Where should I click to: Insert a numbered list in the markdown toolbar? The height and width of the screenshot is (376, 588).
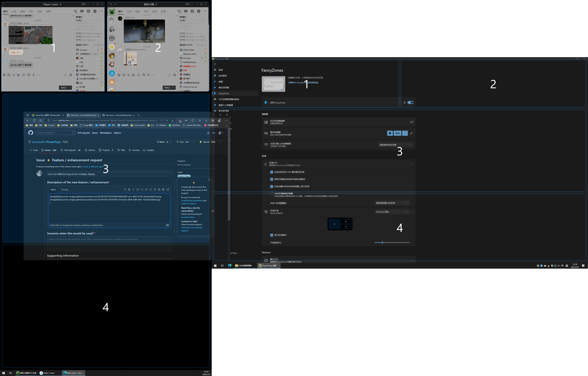coord(155,189)
